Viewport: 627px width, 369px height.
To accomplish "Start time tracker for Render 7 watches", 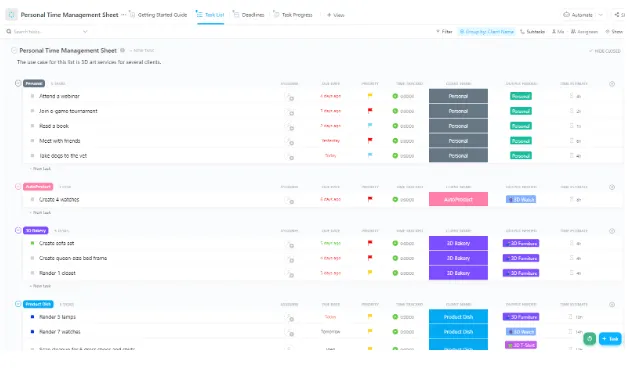I will click(395, 331).
